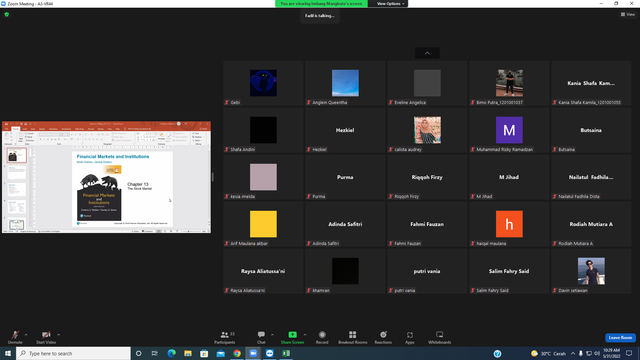
Task: Click the Task View taskbar icon
Action: click(154, 353)
